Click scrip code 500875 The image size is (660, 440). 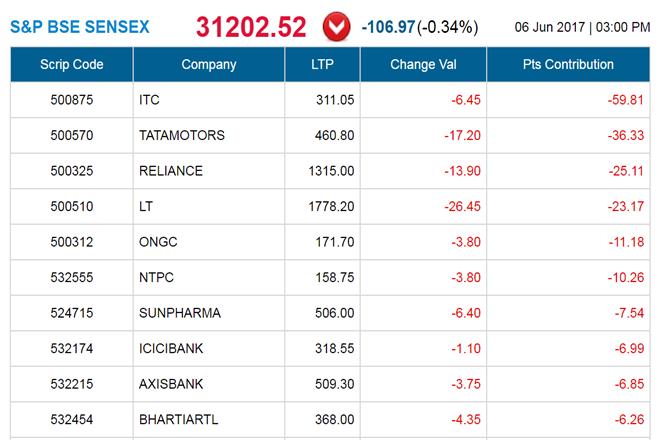point(70,101)
